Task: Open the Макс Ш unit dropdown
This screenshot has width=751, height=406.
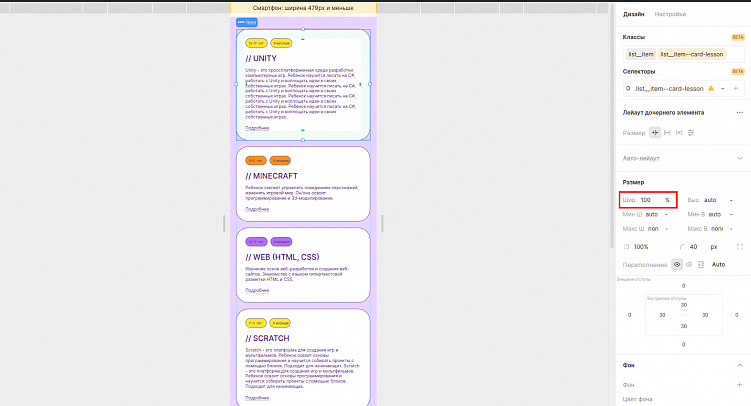Action: (x=666, y=229)
